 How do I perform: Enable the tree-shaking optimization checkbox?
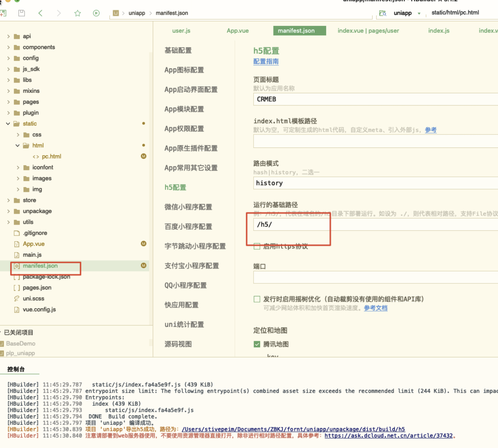pos(257,299)
